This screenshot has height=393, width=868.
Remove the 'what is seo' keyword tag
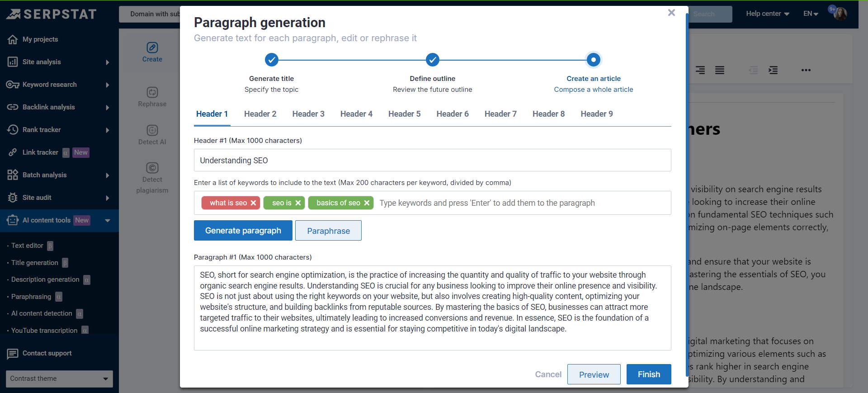(253, 203)
